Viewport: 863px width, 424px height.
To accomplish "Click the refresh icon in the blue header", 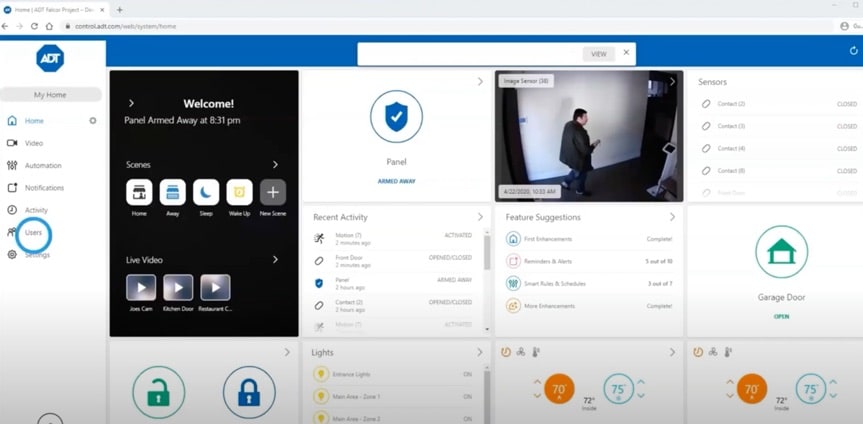I will pos(854,51).
